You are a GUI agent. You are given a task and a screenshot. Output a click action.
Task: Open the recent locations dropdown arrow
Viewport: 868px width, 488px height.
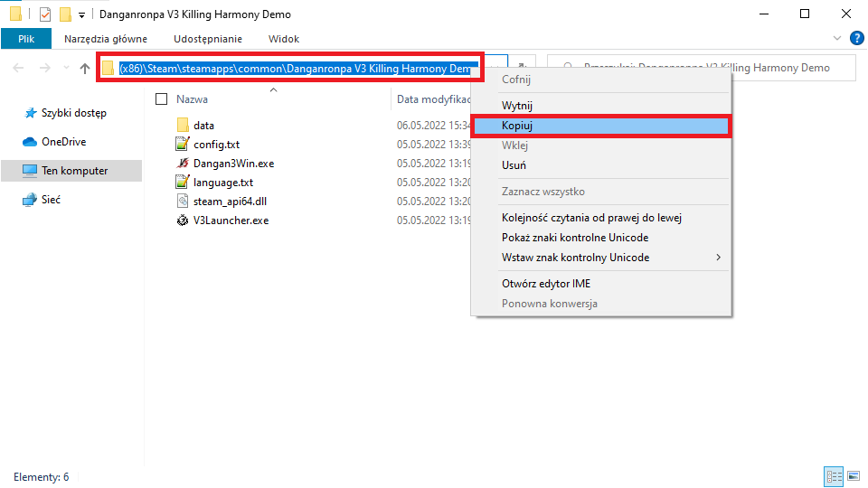(x=66, y=68)
